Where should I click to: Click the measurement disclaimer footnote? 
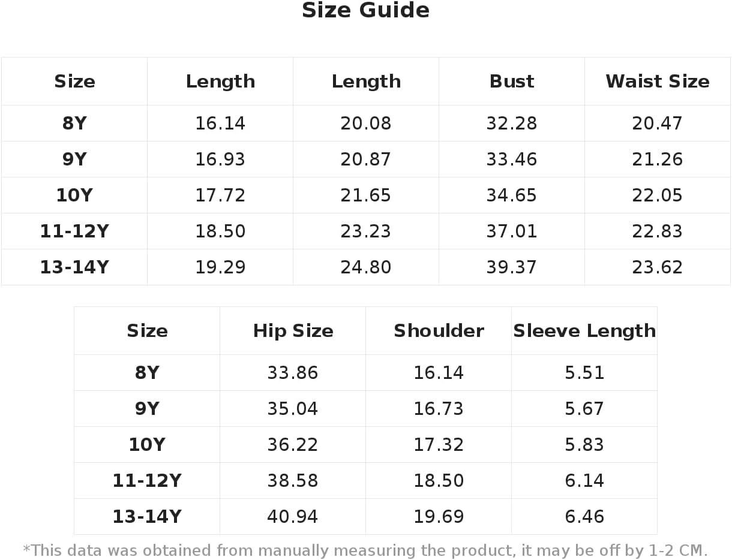pyautogui.click(x=365, y=550)
